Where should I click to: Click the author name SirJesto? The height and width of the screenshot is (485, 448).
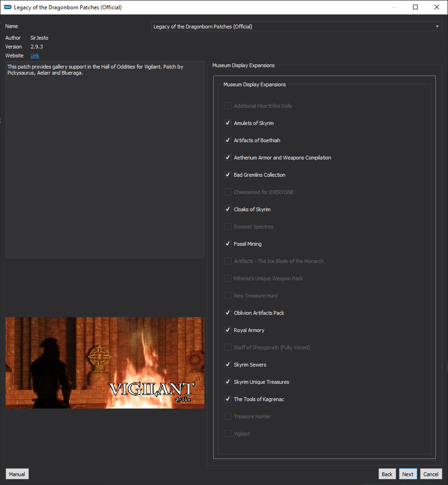39,38
